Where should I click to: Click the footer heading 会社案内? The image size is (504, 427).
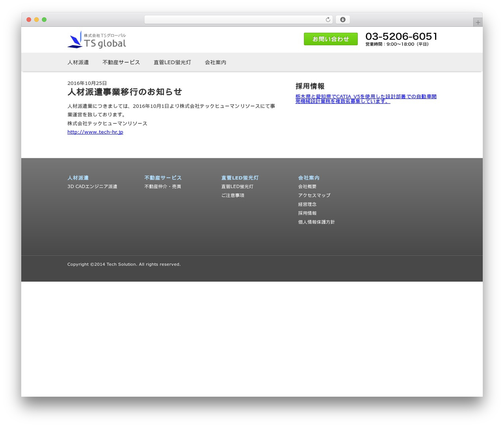click(x=309, y=178)
